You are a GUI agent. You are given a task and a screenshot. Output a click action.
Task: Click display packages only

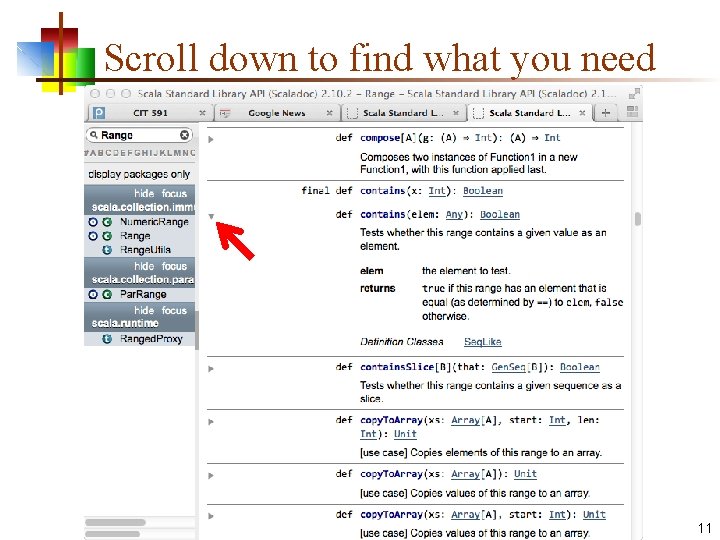pos(139,174)
